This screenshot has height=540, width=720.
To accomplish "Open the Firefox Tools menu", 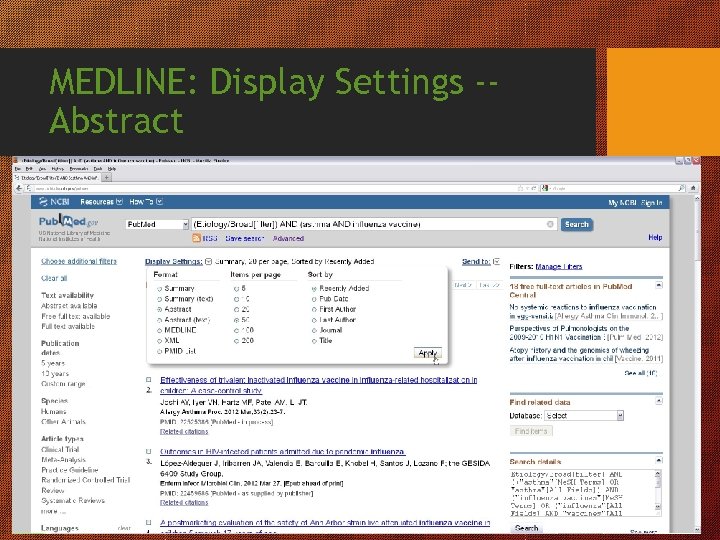I will 98,169.
